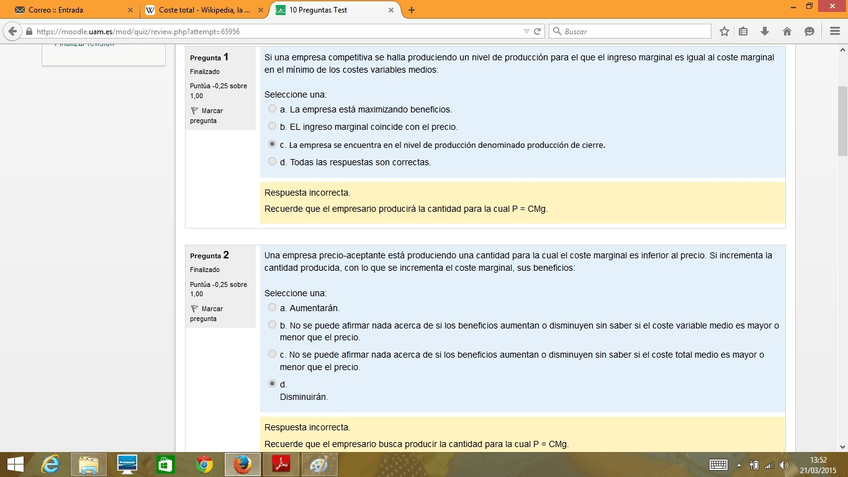Image resolution: width=848 pixels, height=477 pixels.
Task: Launch Internet Explorer from taskbar
Action: 50,465
